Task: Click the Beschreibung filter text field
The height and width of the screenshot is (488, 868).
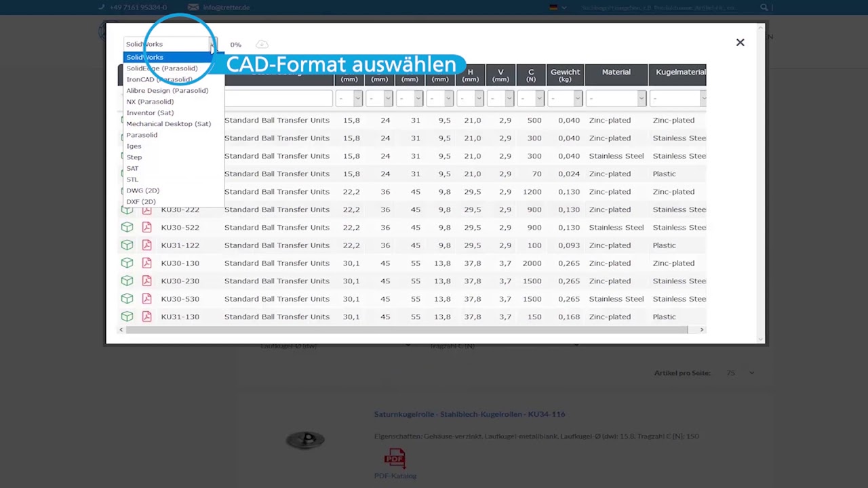Action: tap(278, 99)
